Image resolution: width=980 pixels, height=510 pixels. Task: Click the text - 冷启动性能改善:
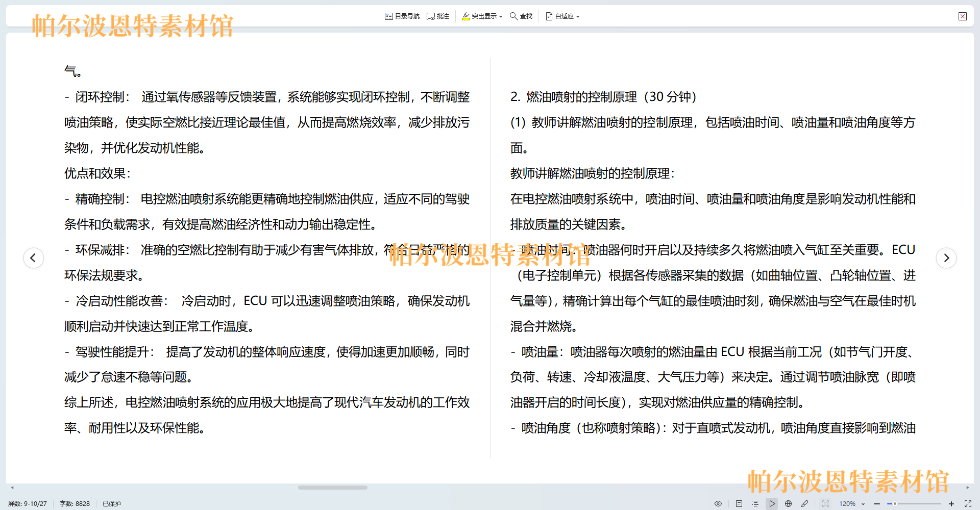click(x=116, y=301)
